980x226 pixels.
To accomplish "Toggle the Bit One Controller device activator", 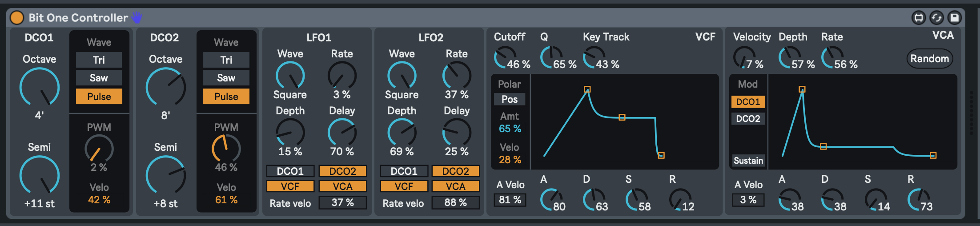I will click(x=17, y=18).
